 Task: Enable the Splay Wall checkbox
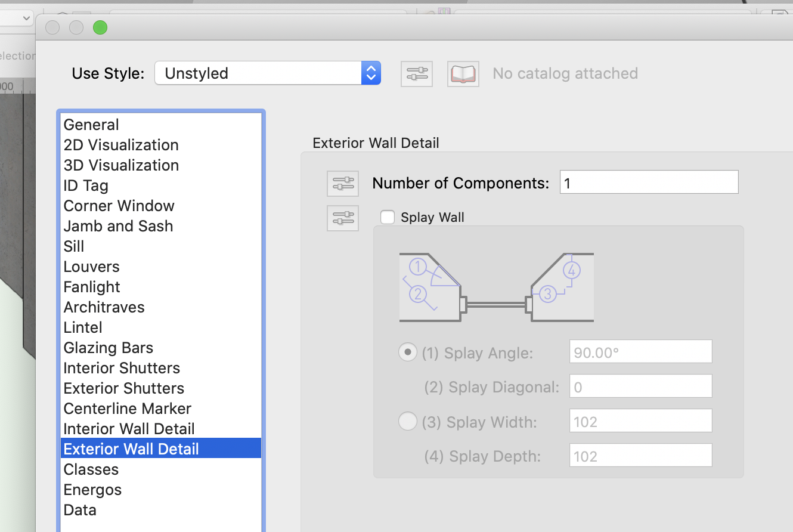pyautogui.click(x=387, y=217)
